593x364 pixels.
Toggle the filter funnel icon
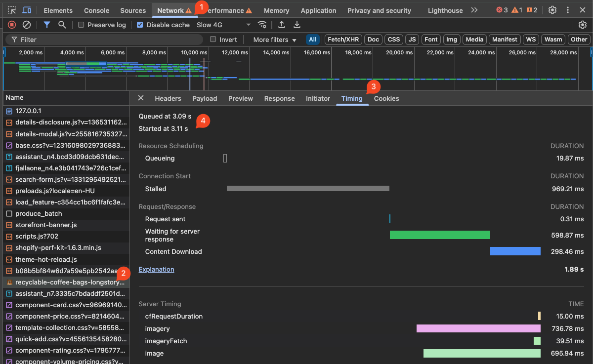coord(47,25)
